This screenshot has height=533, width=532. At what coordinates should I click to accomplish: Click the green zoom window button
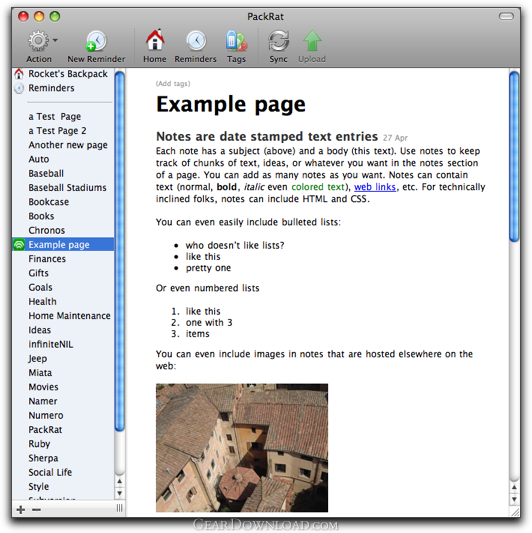(x=55, y=16)
